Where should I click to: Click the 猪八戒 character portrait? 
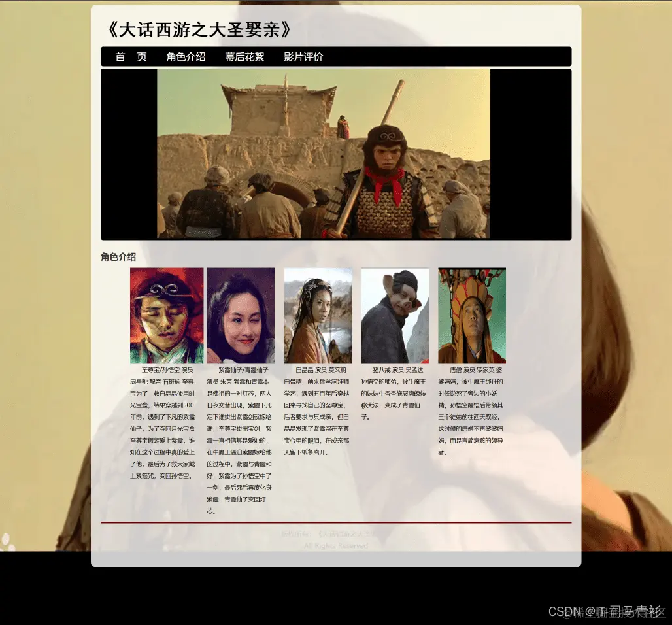(395, 316)
